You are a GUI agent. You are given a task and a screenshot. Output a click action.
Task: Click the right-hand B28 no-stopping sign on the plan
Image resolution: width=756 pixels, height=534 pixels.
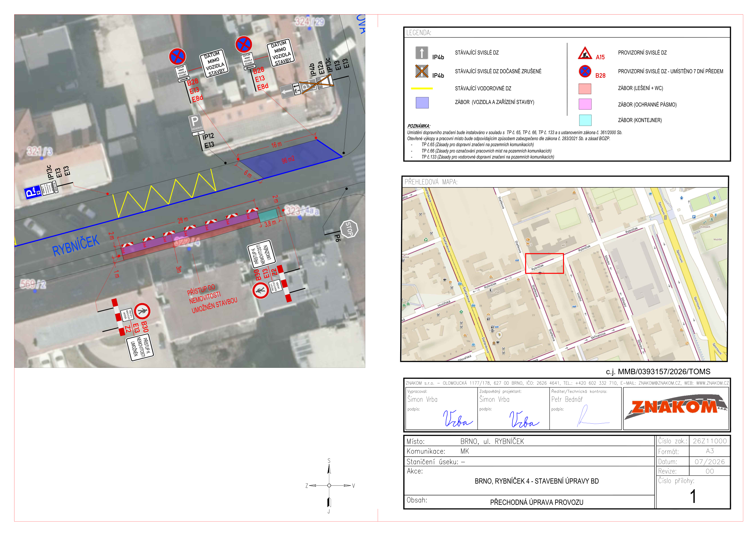click(244, 44)
